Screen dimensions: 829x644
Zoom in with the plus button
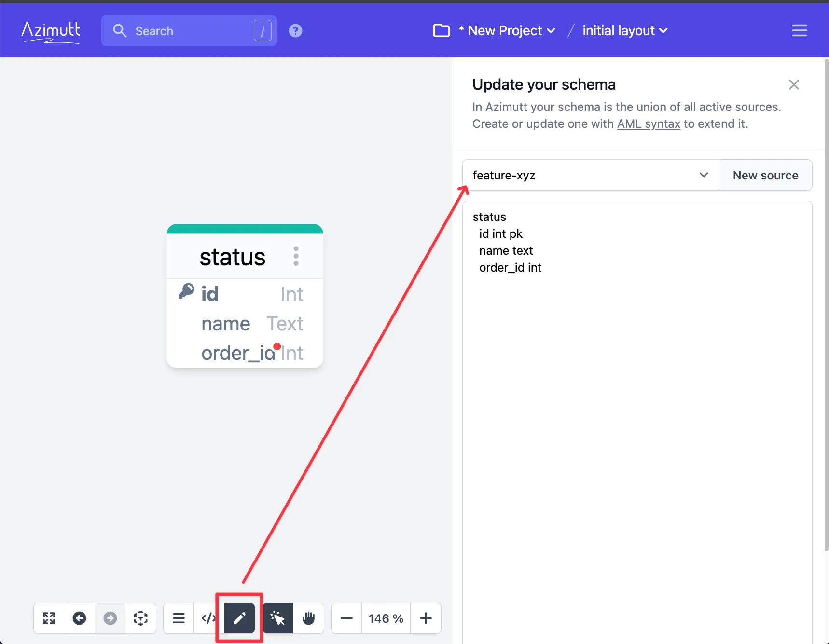(426, 618)
